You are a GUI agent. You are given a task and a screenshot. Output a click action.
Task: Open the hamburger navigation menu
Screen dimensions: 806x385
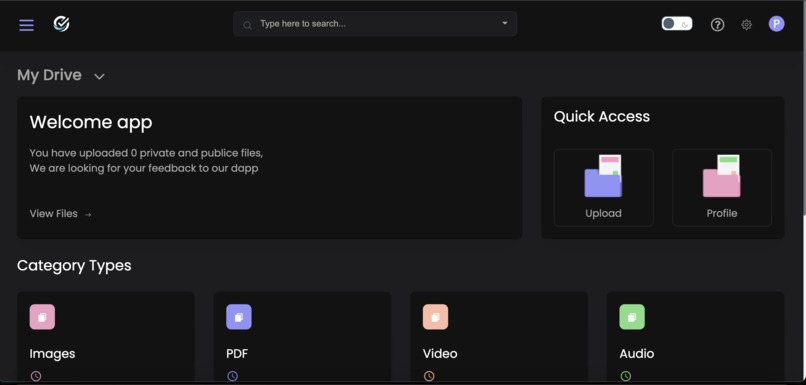point(26,25)
